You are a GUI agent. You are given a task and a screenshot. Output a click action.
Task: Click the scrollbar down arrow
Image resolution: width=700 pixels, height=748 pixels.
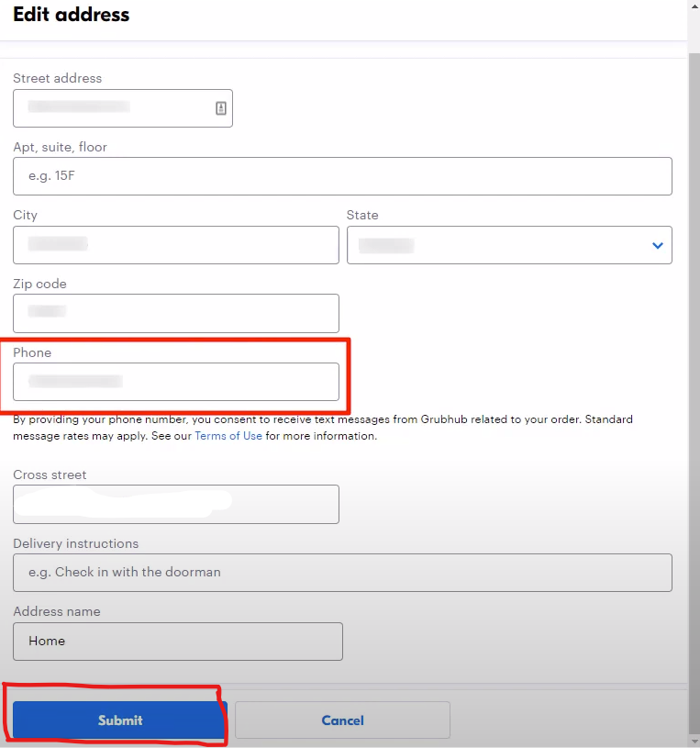tap(694, 742)
